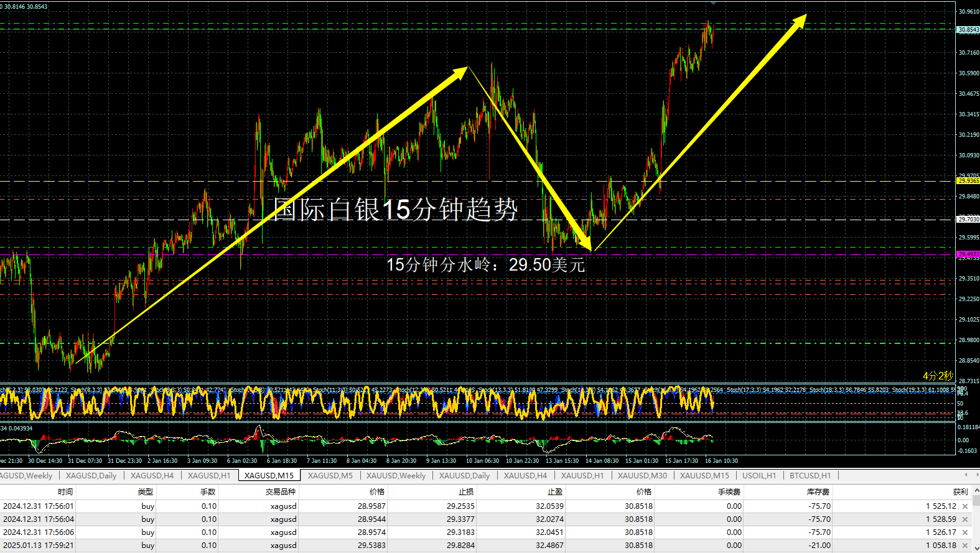
Task: Click the orders list scroll-down arrow
Action: click(976, 549)
